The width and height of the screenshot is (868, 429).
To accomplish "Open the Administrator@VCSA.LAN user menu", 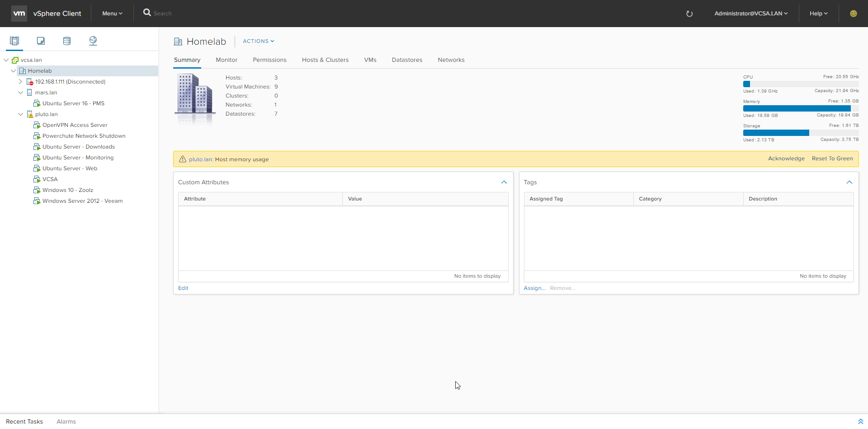I will point(751,14).
